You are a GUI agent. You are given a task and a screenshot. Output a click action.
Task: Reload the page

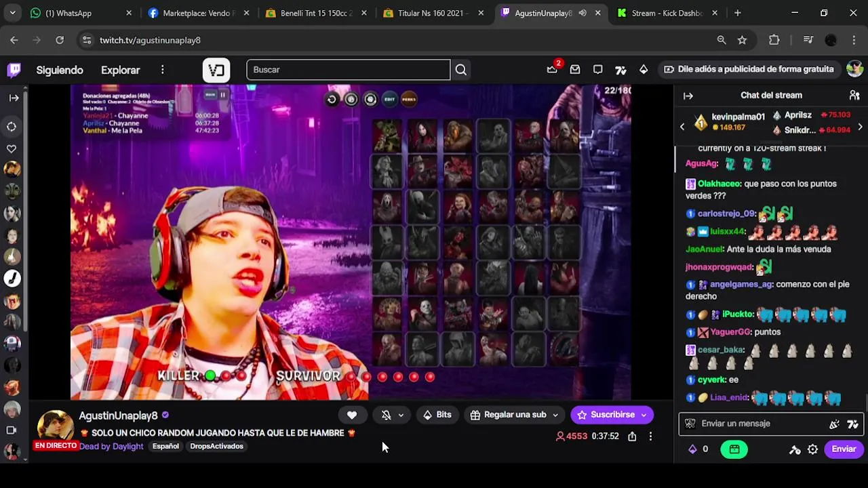coord(60,40)
